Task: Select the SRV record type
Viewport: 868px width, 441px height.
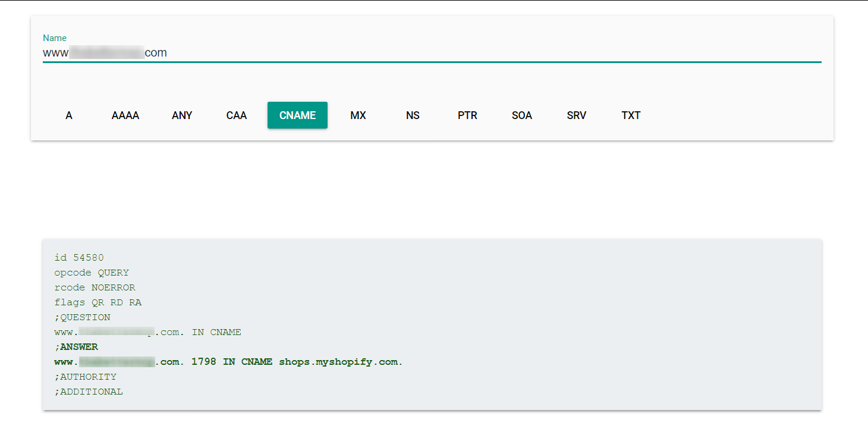Action: click(577, 115)
